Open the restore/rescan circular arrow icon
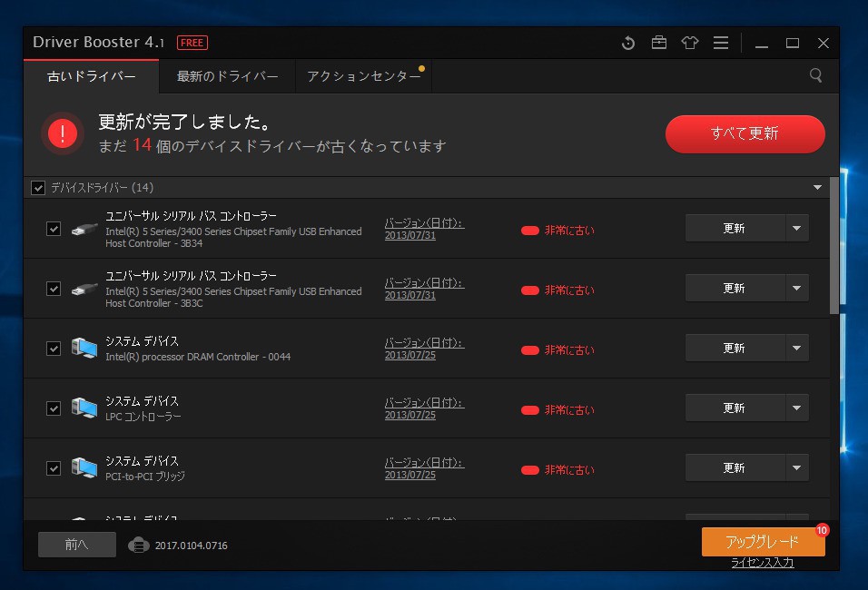The width and height of the screenshot is (868, 590). pos(627,43)
